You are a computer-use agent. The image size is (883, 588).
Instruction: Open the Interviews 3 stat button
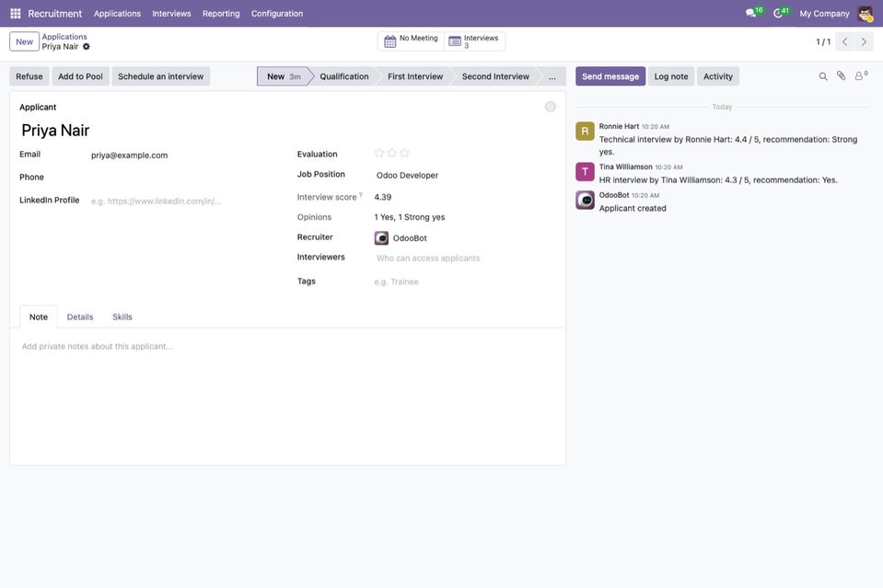click(474, 41)
